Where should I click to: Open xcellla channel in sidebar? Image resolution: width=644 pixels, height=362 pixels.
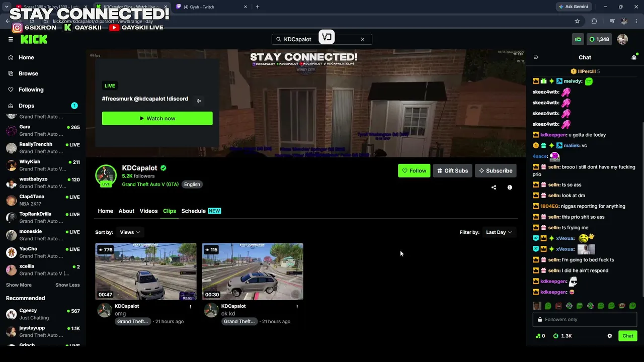point(43,270)
